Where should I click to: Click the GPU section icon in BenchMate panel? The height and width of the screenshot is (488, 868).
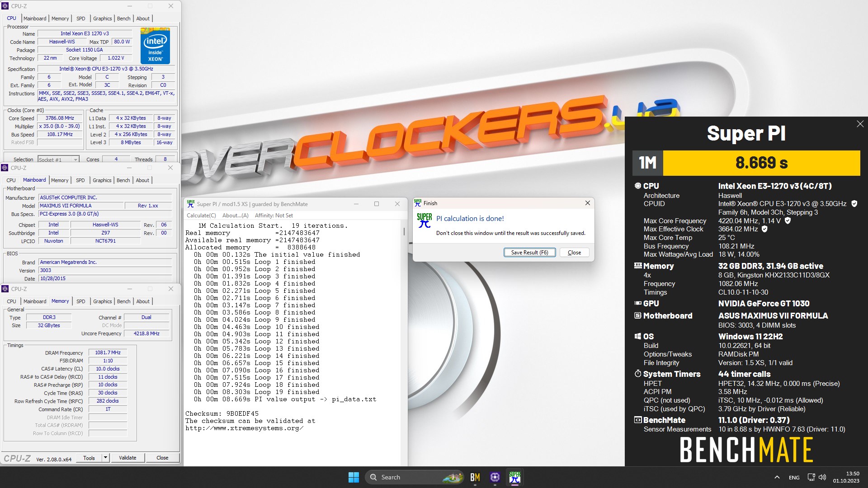pyautogui.click(x=637, y=303)
